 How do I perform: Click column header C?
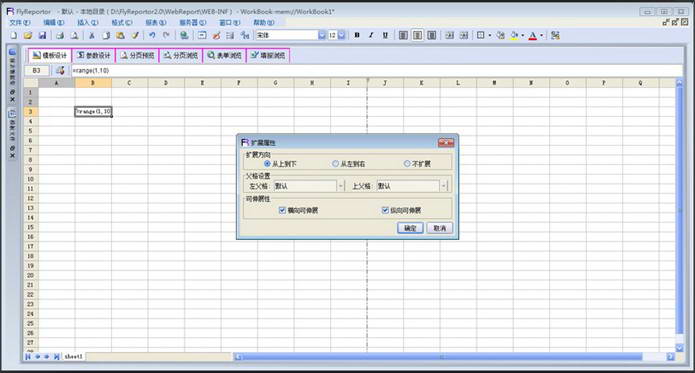tap(129, 83)
